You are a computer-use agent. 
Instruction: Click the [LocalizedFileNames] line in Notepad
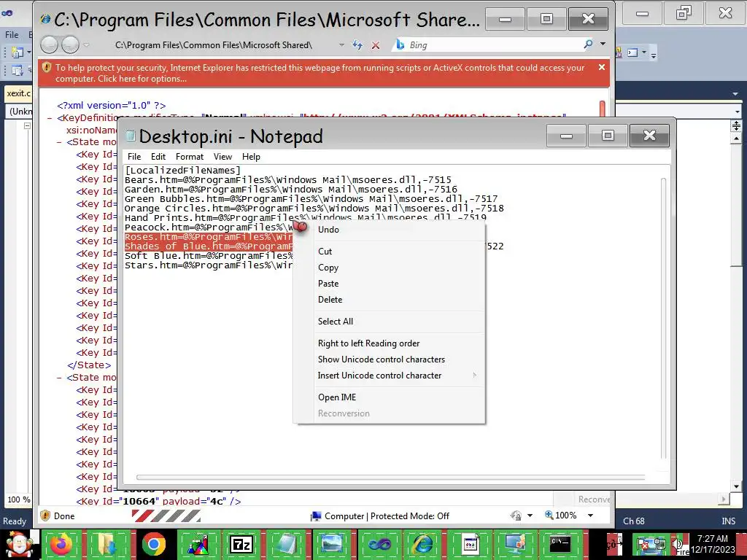point(183,171)
